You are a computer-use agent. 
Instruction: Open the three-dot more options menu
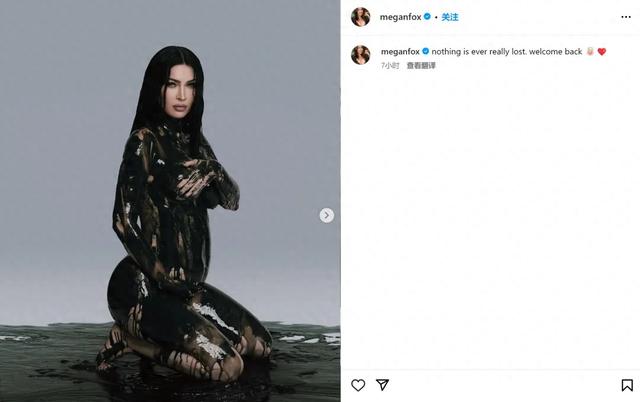pyautogui.click(x=626, y=17)
